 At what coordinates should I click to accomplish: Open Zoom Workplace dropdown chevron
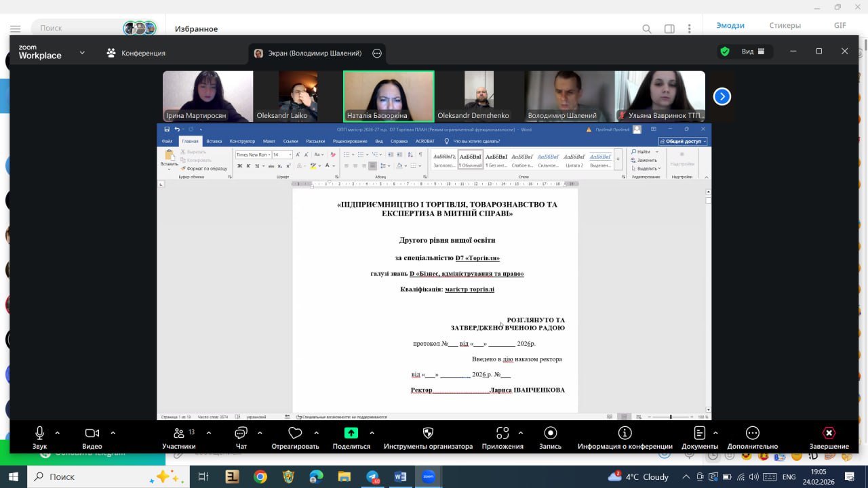pos(82,52)
